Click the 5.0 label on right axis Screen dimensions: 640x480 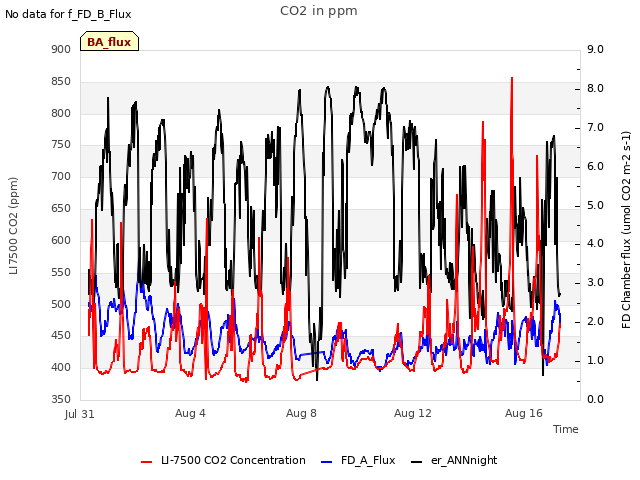point(596,205)
